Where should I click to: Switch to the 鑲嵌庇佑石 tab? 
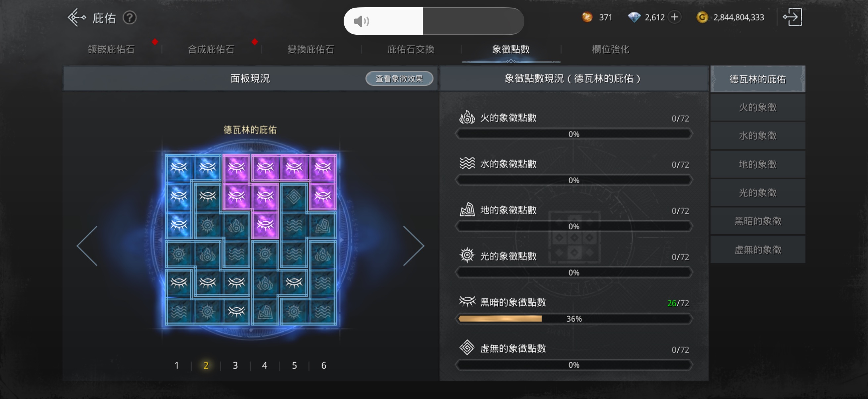pos(111,50)
